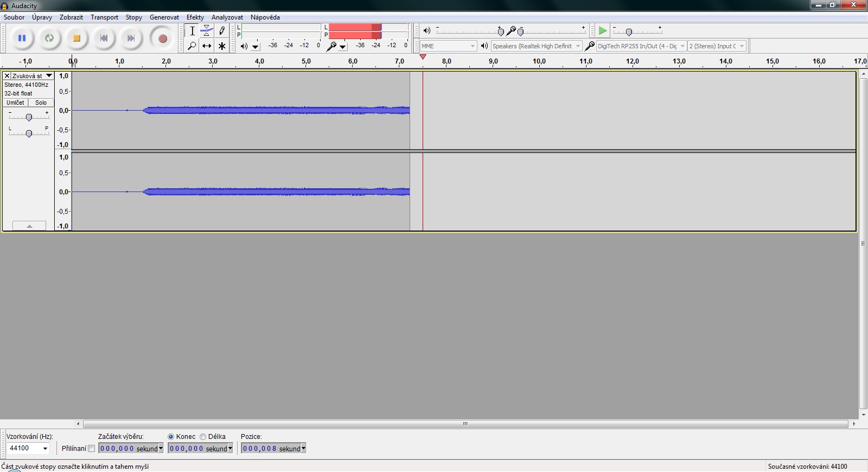Click 'Stereo, 44100Hz' track info text
The image size is (868, 472).
[26, 85]
